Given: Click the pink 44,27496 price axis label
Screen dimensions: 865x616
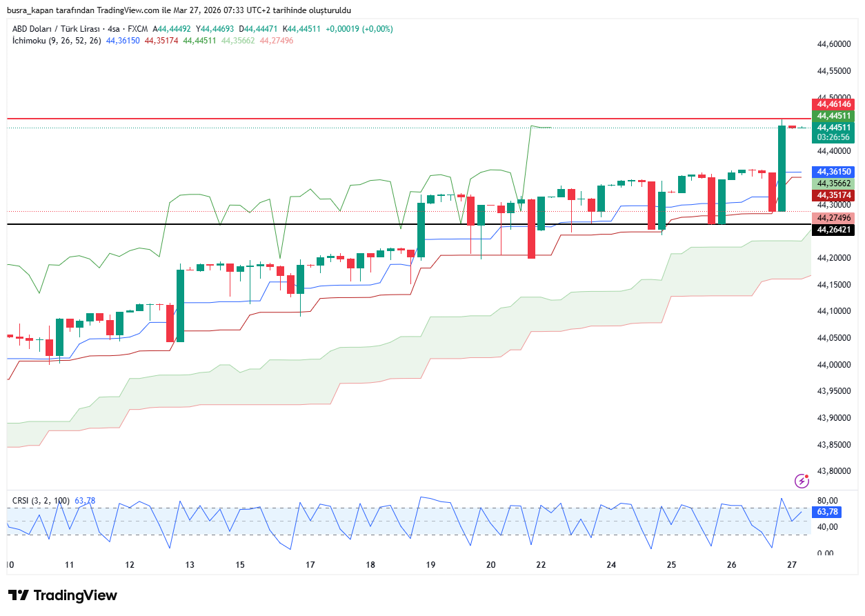Looking at the screenshot, I should [834, 218].
